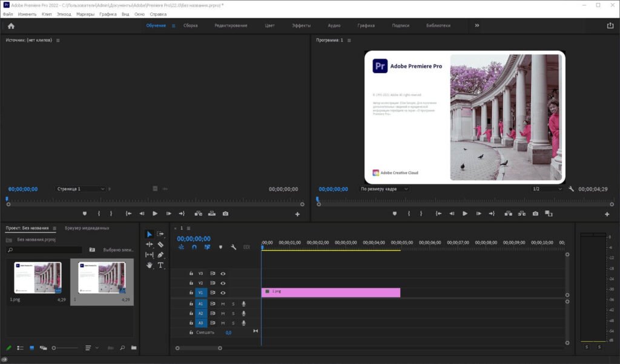
Task: Click timeline horizontal zoom scroll bar
Action: 199,348
